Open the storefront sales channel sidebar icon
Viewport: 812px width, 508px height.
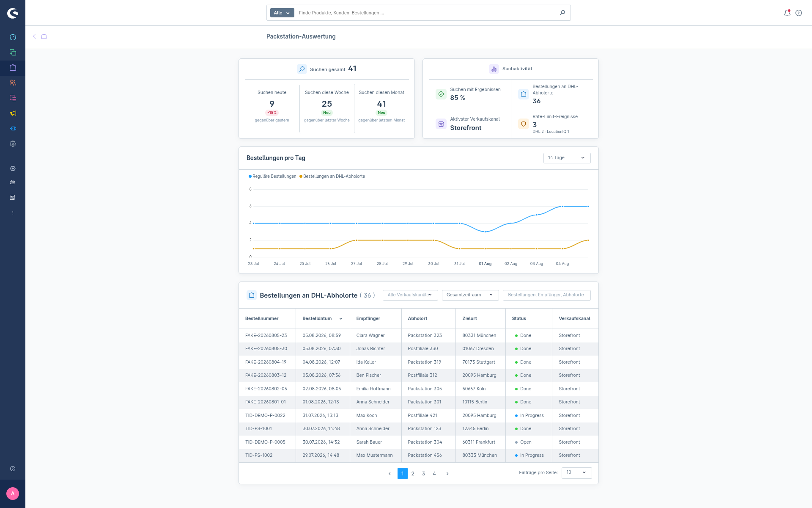tap(13, 197)
